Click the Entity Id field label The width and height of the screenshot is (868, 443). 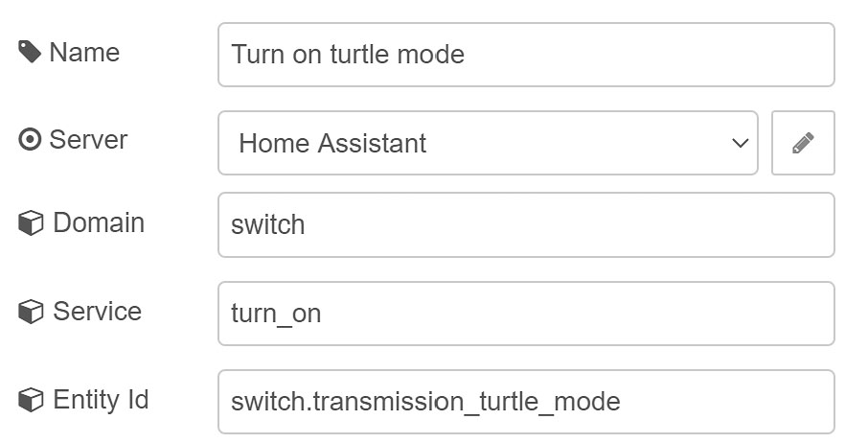tap(101, 400)
